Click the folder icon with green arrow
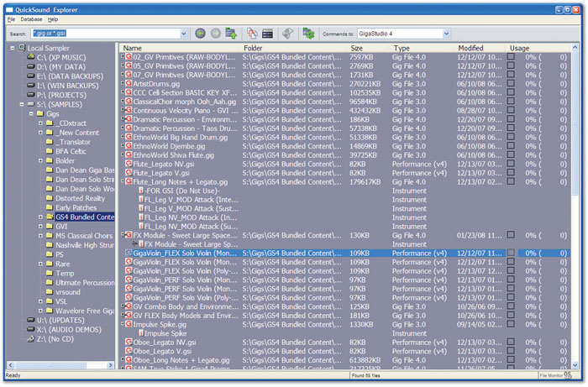Screen dimensions: 588x387 228,34
